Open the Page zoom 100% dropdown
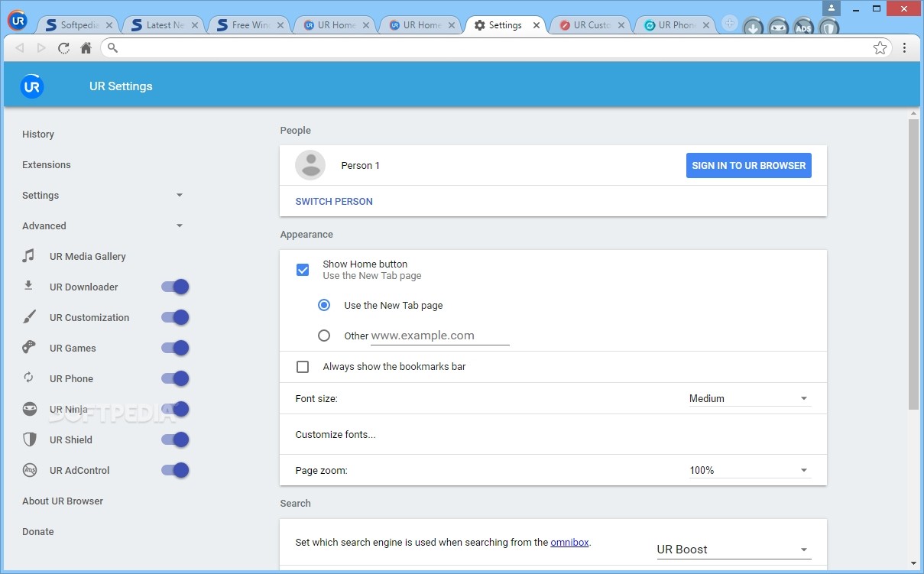The height and width of the screenshot is (574, 924). point(750,470)
